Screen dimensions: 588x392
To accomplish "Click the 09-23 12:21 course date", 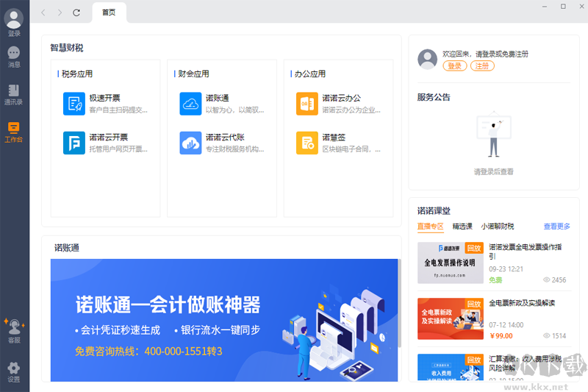I will (x=506, y=269).
